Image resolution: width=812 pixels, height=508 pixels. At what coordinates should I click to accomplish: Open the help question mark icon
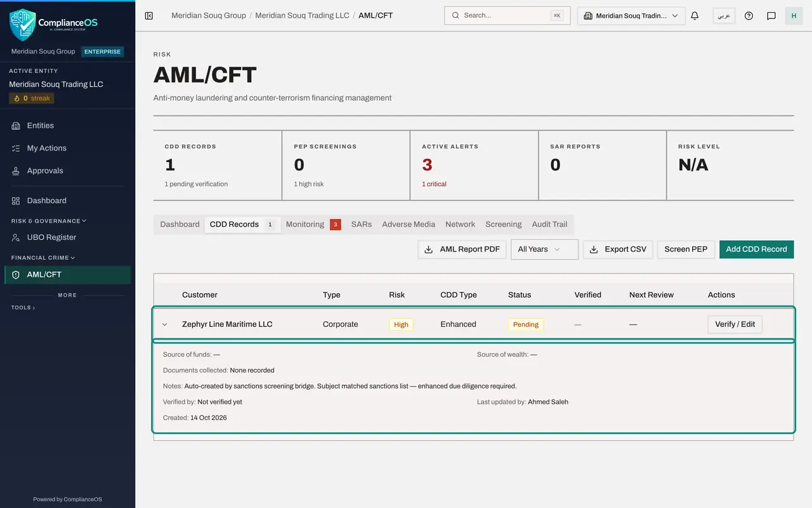point(749,16)
